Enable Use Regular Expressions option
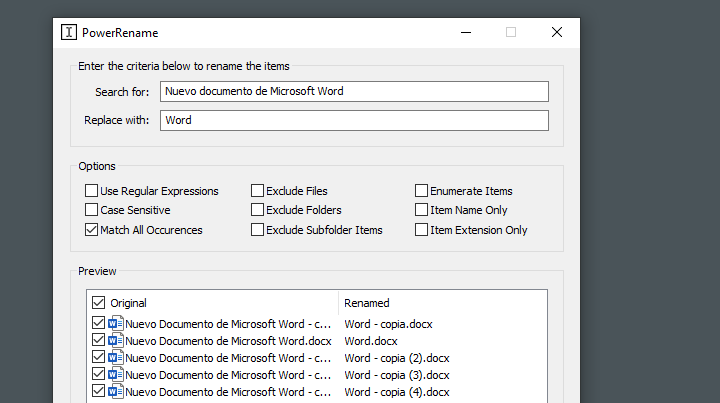 point(92,191)
